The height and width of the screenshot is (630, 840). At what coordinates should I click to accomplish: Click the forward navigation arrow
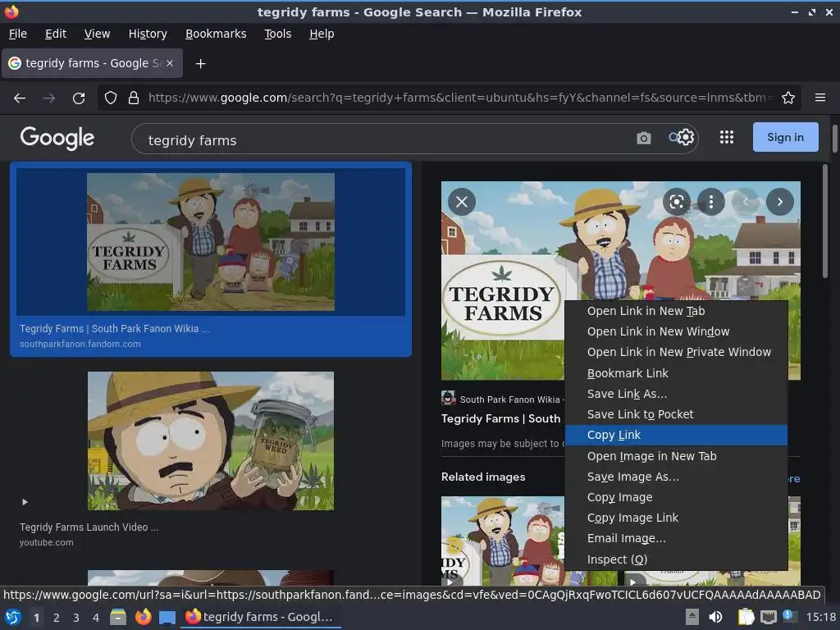(49, 98)
